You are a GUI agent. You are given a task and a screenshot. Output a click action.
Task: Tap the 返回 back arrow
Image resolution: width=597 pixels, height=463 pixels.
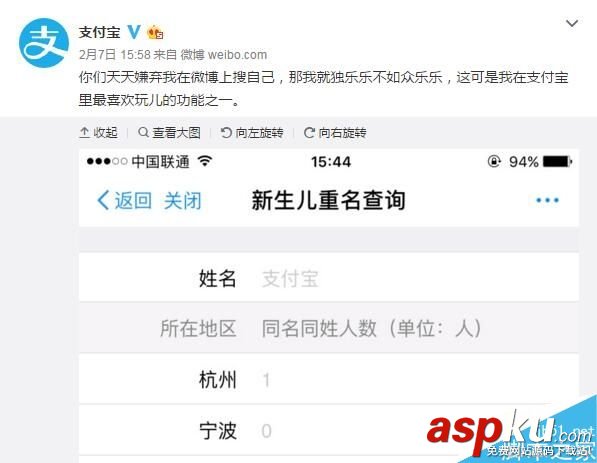pos(125,200)
